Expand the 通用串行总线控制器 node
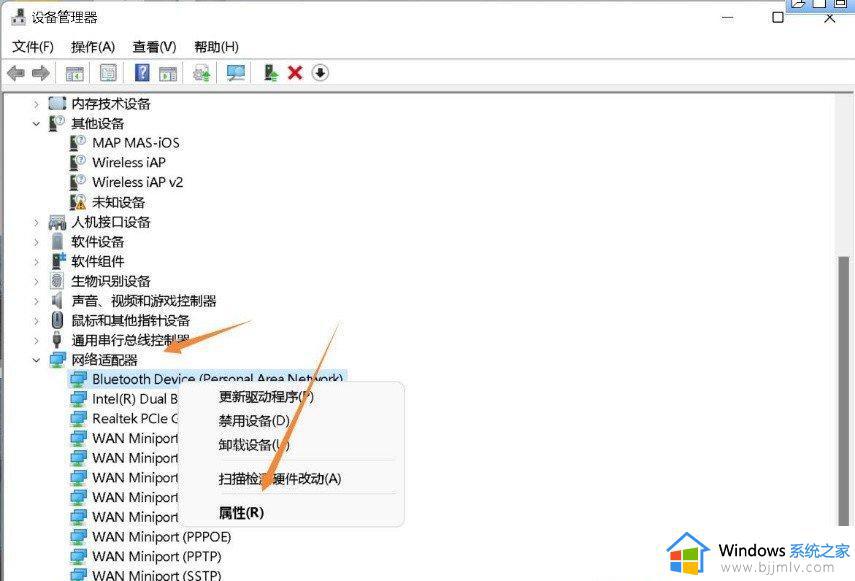 [36, 341]
